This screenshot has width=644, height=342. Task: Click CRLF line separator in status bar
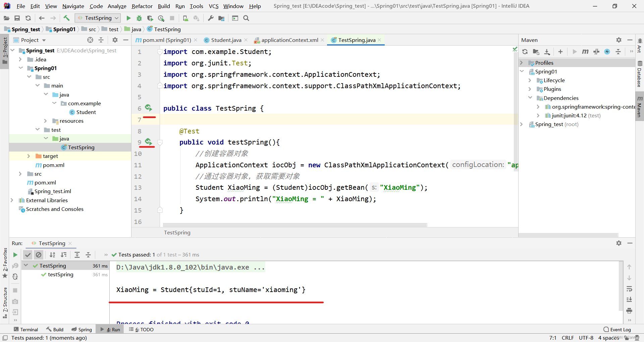point(568,338)
